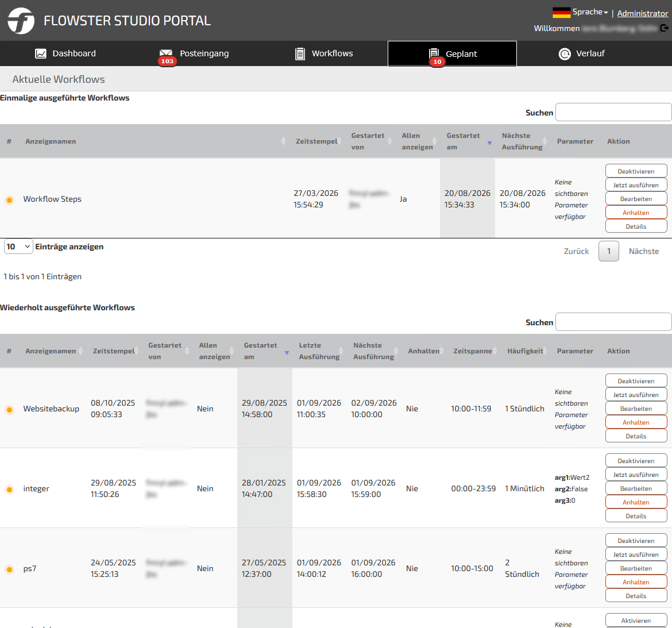This screenshot has height=628, width=672.
Task: Click the logout icon next to Willkommen
Action: tap(665, 28)
